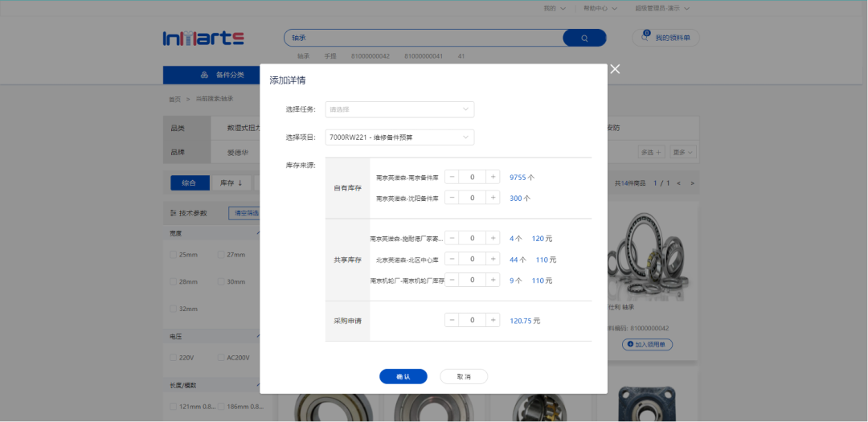The image size is (868, 422).
Task: Click search suggestion 81000000041
Action: pos(424,56)
